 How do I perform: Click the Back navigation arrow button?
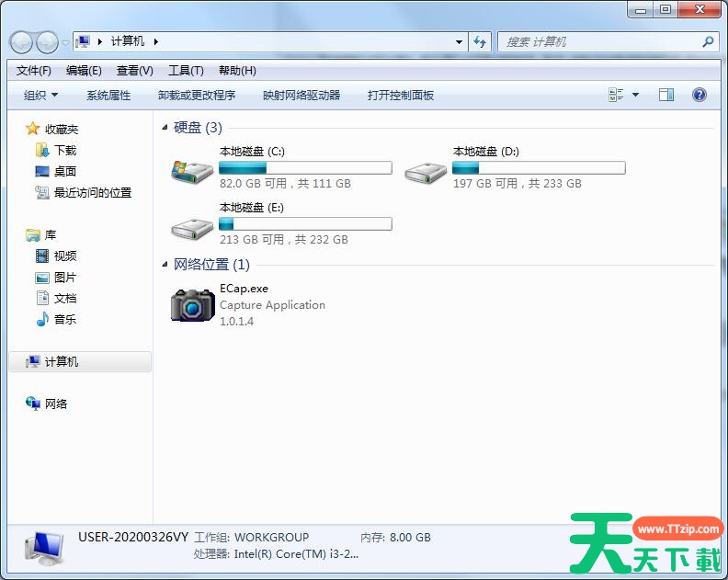tap(21, 42)
